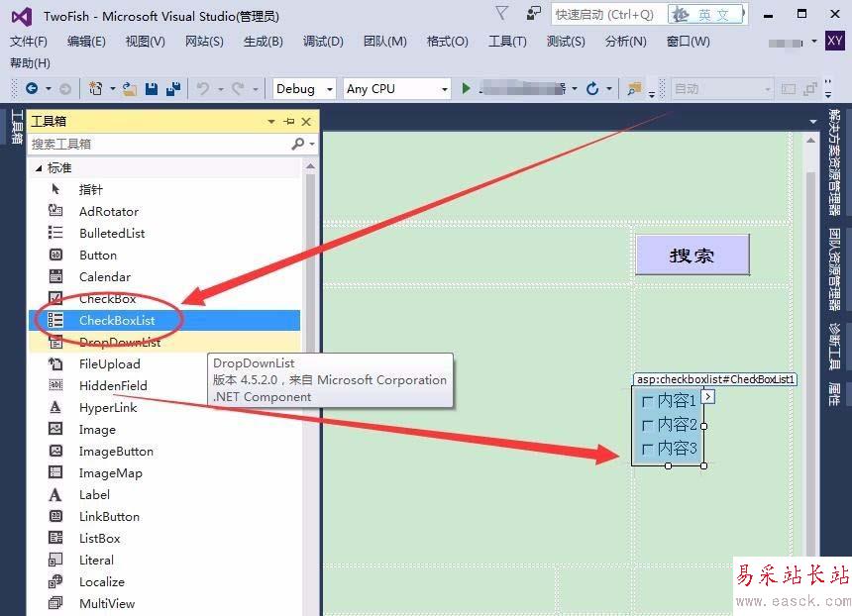This screenshot has height=616, width=852.
Task: Pick the Label control icon
Action: [55, 494]
